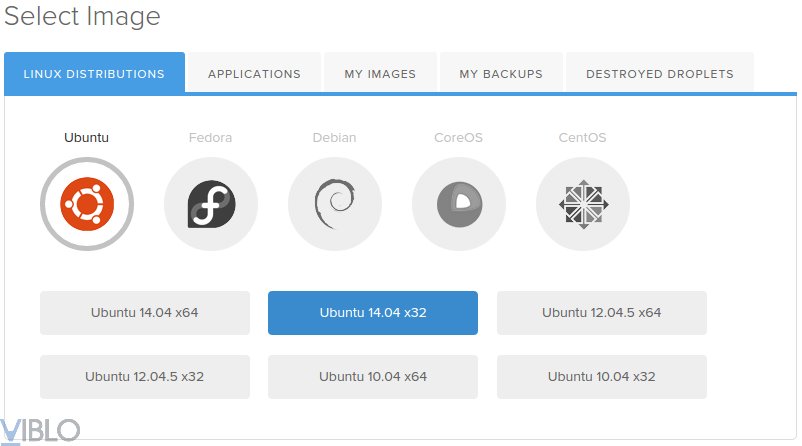Switch to the Applications tab
Viewport: 802px width, 446px height.
tap(254, 74)
